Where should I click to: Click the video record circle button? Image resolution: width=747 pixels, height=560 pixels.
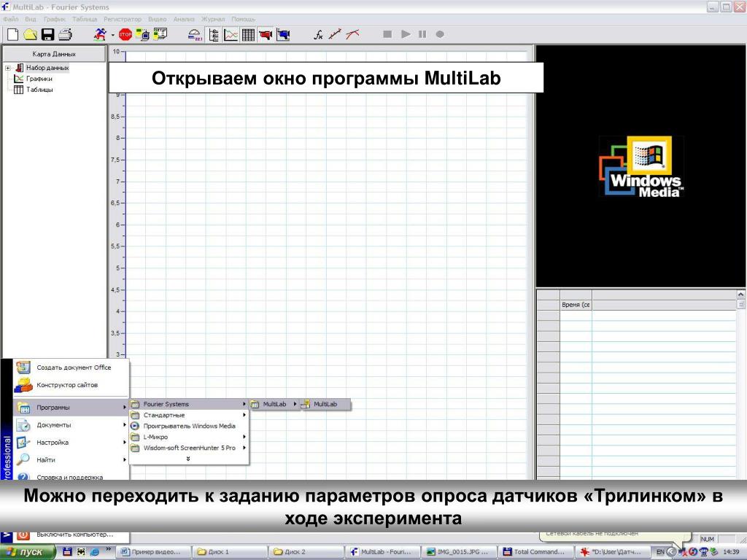440,34
